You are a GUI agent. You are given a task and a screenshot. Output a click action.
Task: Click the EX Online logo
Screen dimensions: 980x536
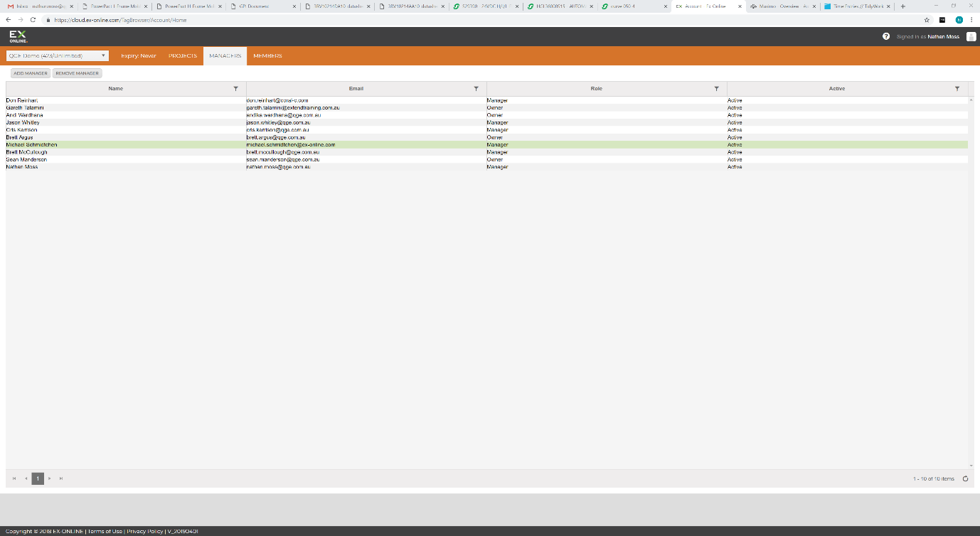(x=18, y=36)
